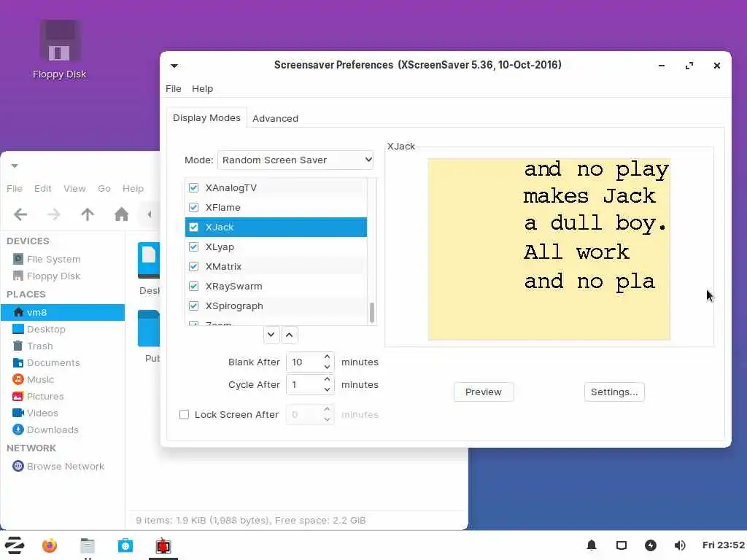Open the notifications bell icon
Viewport: 747px width, 560px height.
592,545
